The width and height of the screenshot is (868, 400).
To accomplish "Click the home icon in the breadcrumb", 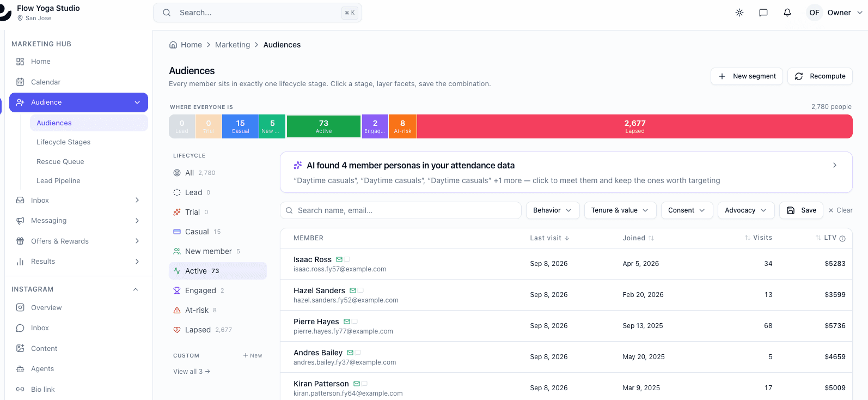I will [x=173, y=45].
